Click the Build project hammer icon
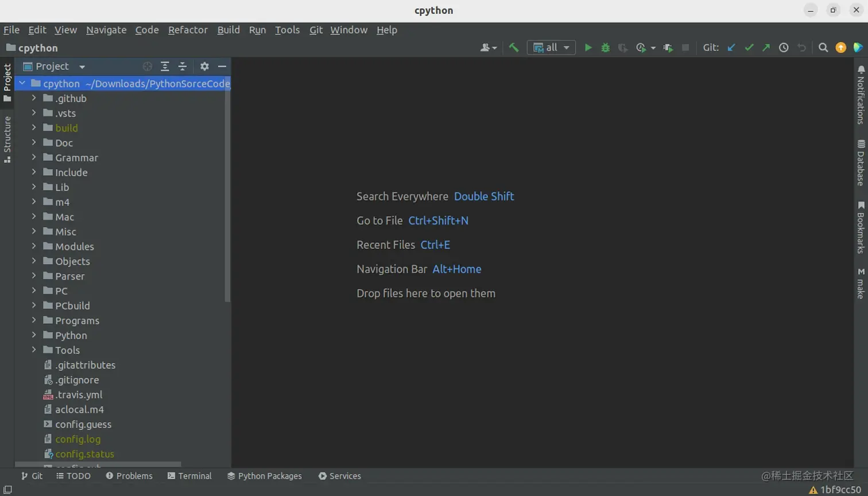 click(x=514, y=48)
